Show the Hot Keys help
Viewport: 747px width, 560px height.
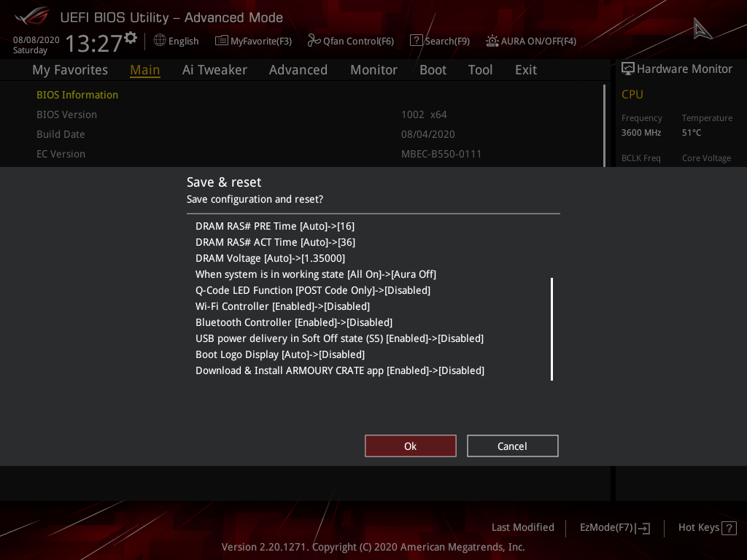[707, 528]
